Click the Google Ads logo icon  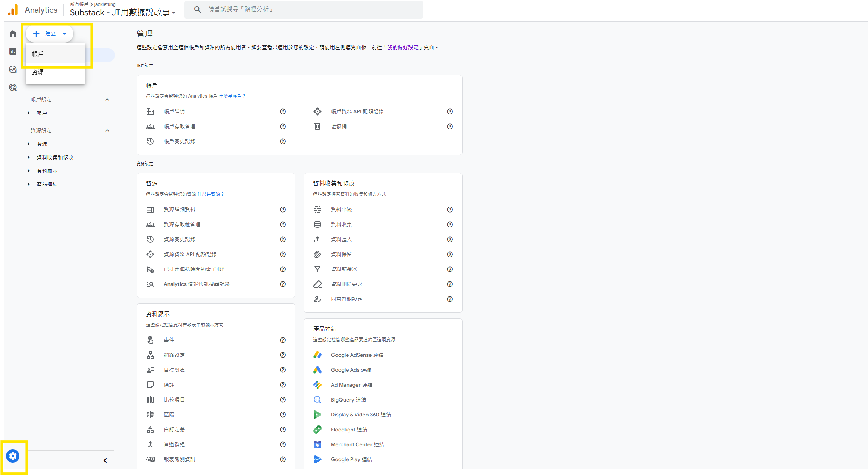point(317,370)
